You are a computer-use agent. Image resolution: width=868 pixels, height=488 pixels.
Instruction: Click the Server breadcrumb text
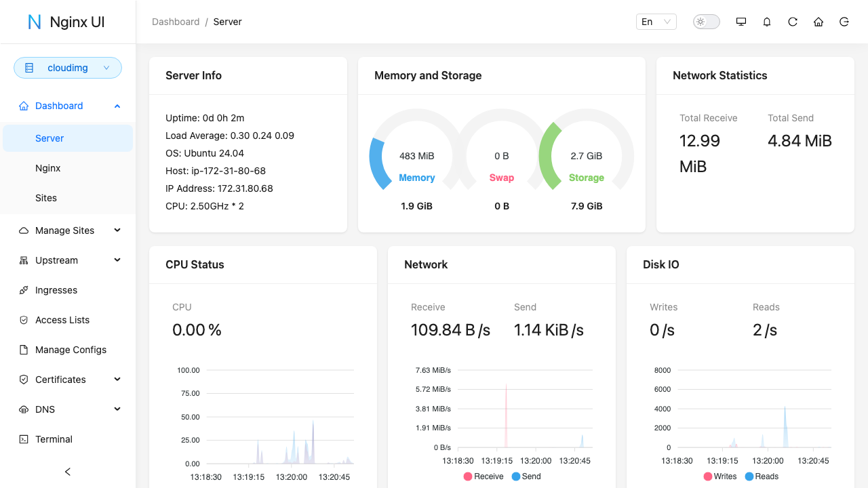227,22
